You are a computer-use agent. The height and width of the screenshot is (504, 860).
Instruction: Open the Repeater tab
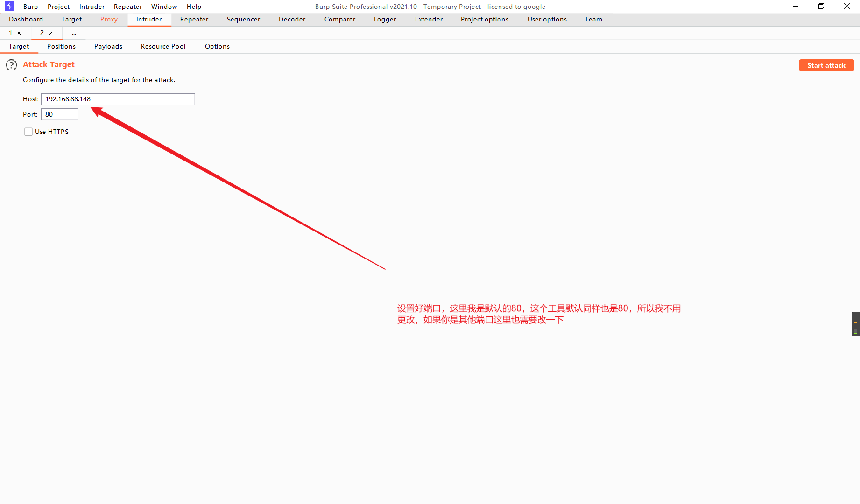[194, 19]
